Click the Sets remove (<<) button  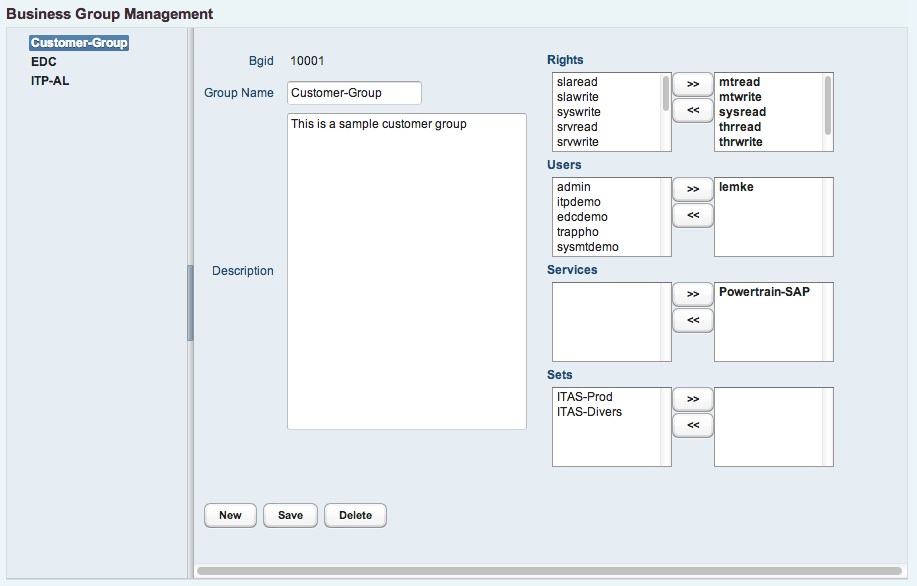pos(692,425)
